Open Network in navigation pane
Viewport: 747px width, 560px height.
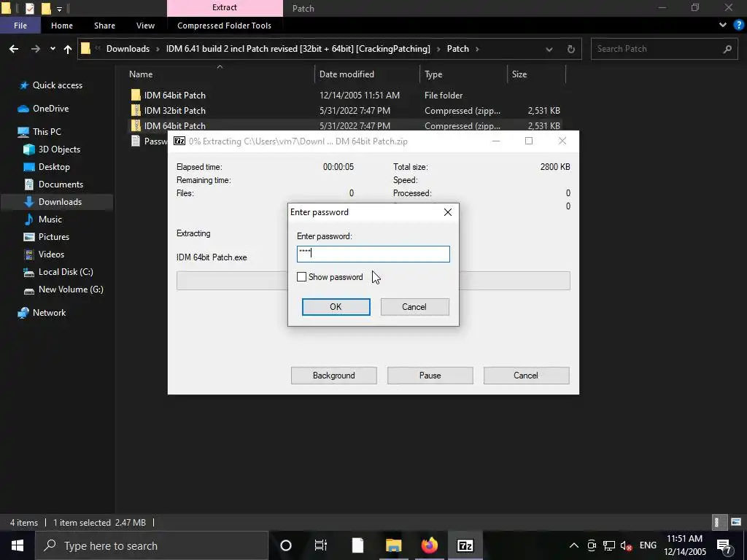coord(49,313)
